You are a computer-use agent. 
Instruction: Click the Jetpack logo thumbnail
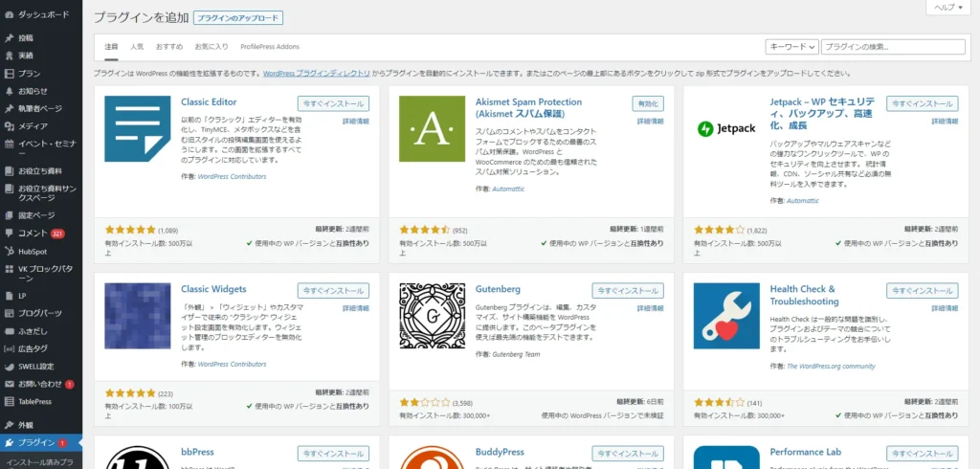point(726,129)
